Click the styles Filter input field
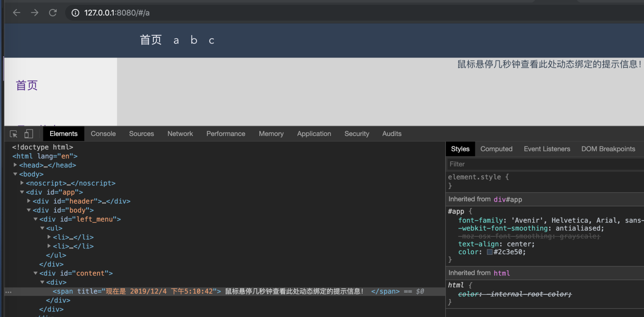 click(545, 164)
